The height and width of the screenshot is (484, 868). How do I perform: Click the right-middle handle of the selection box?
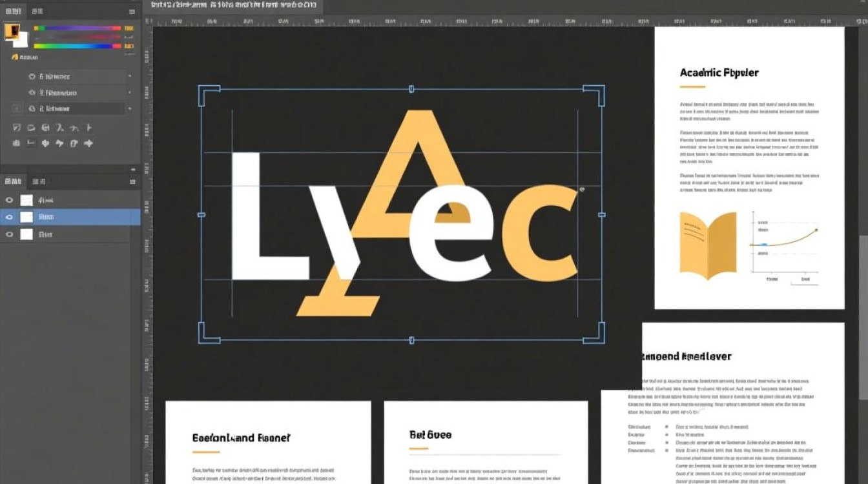[x=602, y=215]
